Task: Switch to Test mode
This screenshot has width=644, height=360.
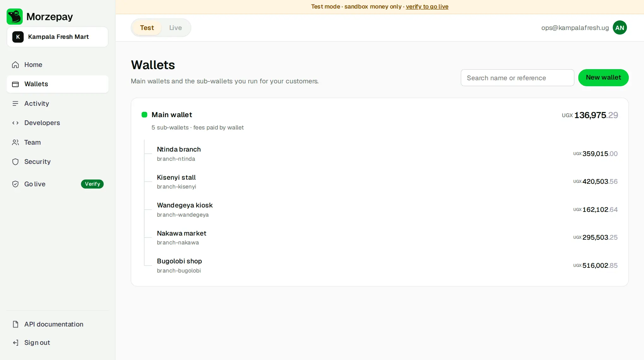Action: coord(147,28)
